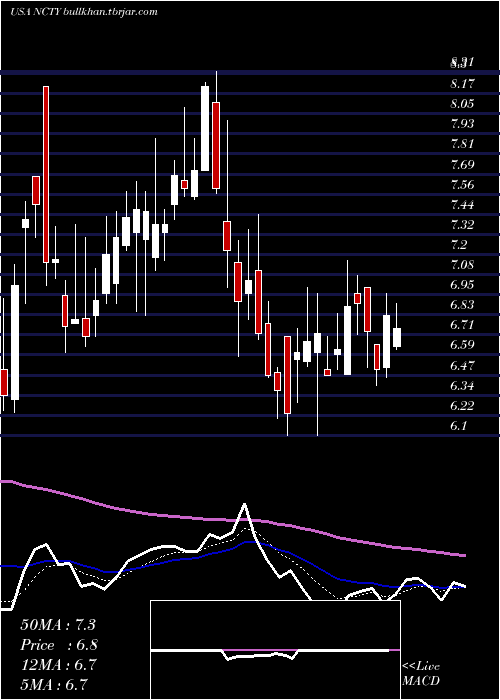Click the '<<Live MACD' label

pos(421,674)
